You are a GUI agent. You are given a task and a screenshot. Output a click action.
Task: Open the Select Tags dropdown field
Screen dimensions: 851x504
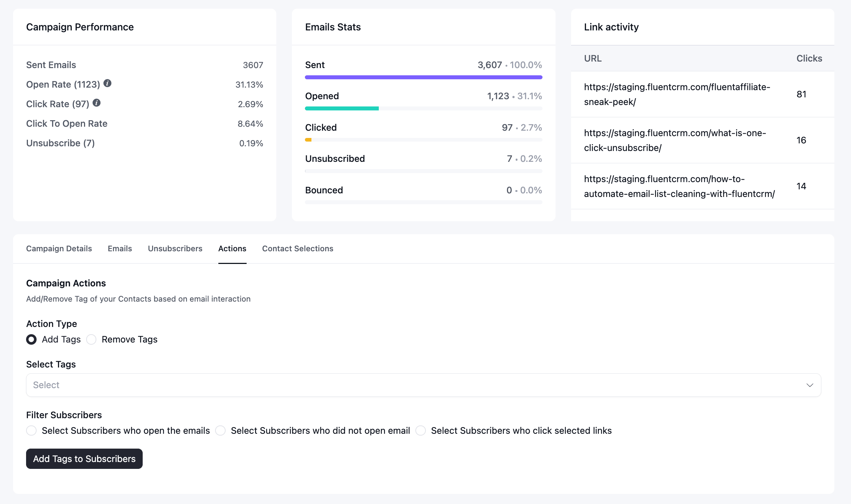[424, 385]
